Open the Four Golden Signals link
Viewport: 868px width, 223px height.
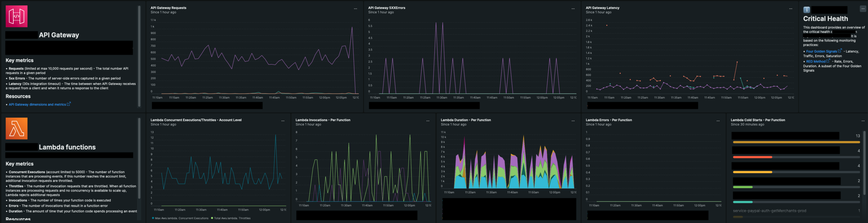point(824,51)
